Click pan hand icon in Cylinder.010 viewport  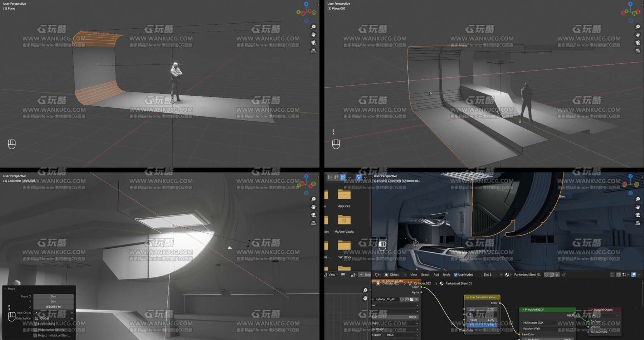click(638, 207)
